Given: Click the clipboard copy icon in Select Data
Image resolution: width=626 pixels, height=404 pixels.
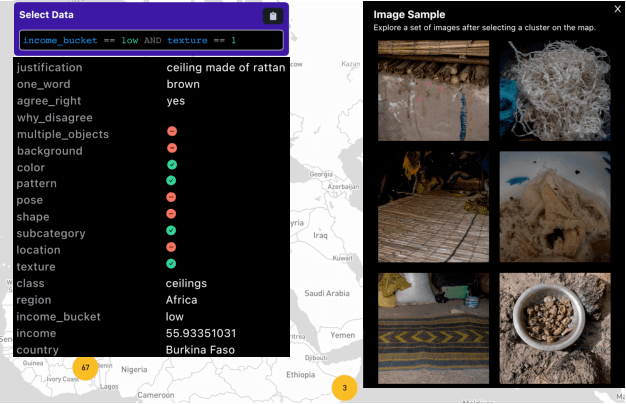Looking at the screenshot, I should [x=273, y=16].
